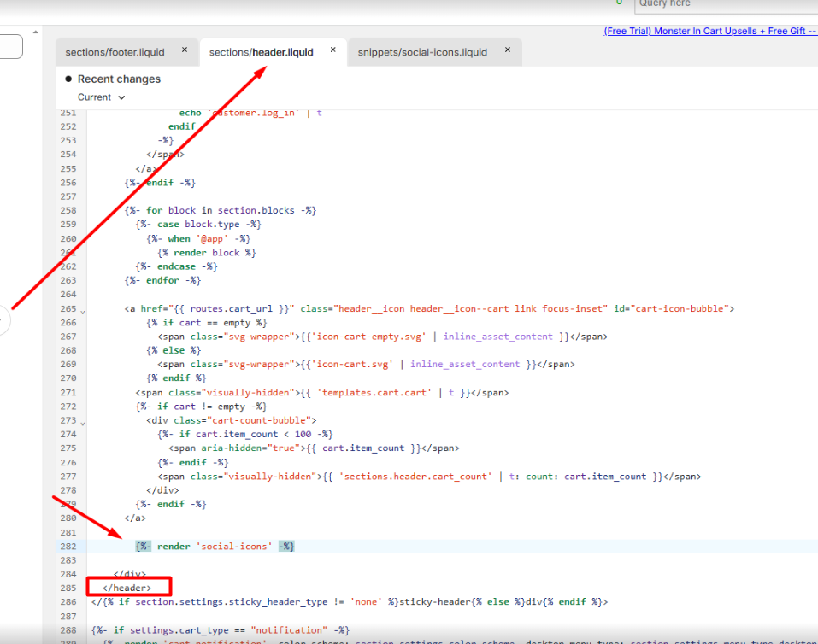The image size is (818, 644).
Task: Click the icon-cart.svg span on line 269
Action: pyautogui.click(x=366, y=364)
